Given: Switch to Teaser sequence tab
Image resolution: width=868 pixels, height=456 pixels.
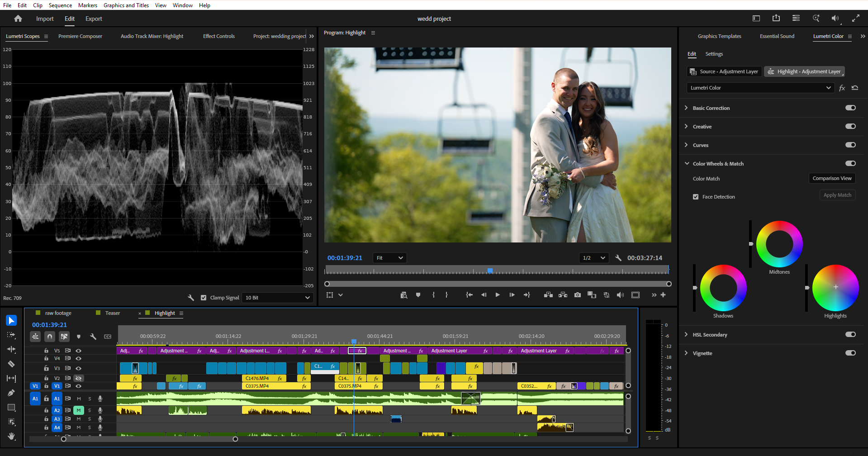Looking at the screenshot, I should click(x=113, y=313).
